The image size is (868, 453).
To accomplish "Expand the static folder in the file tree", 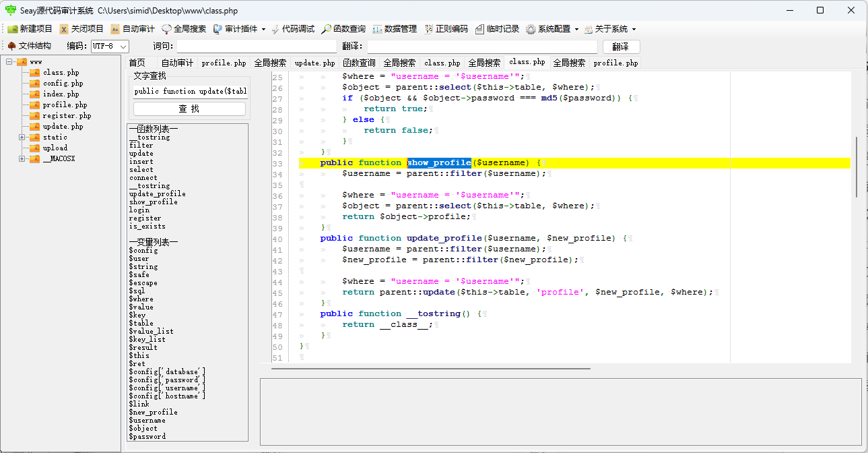I will click(22, 138).
